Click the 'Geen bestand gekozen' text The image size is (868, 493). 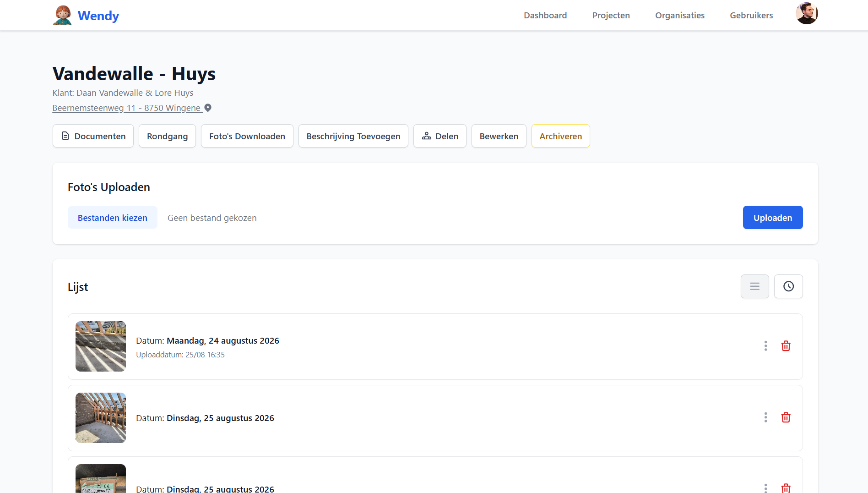(212, 218)
